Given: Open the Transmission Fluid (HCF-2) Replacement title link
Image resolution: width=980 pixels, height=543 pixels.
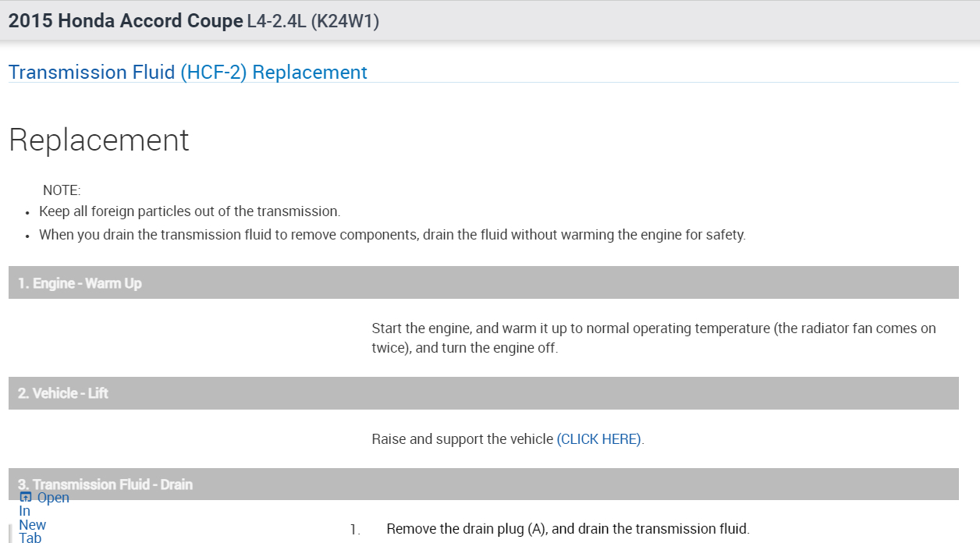Looking at the screenshot, I should pos(187,73).
